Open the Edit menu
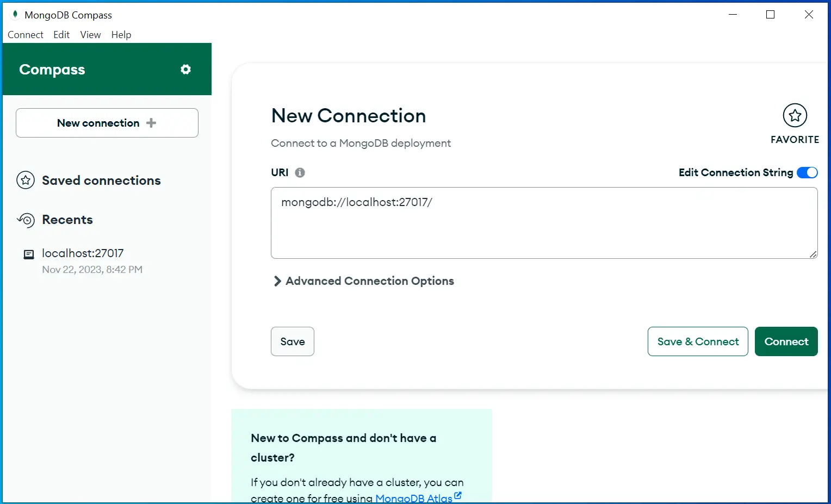This screenshot has width=831, height=504. click(x=61, y=35)
